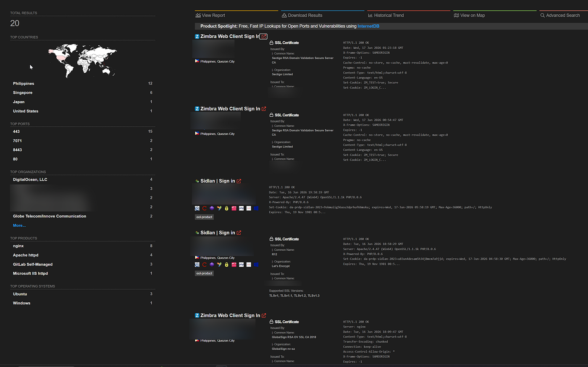Click the Sidlan favicon of the 19:58:19 result
Screen dimensions: 588x367
pos(197,181)
